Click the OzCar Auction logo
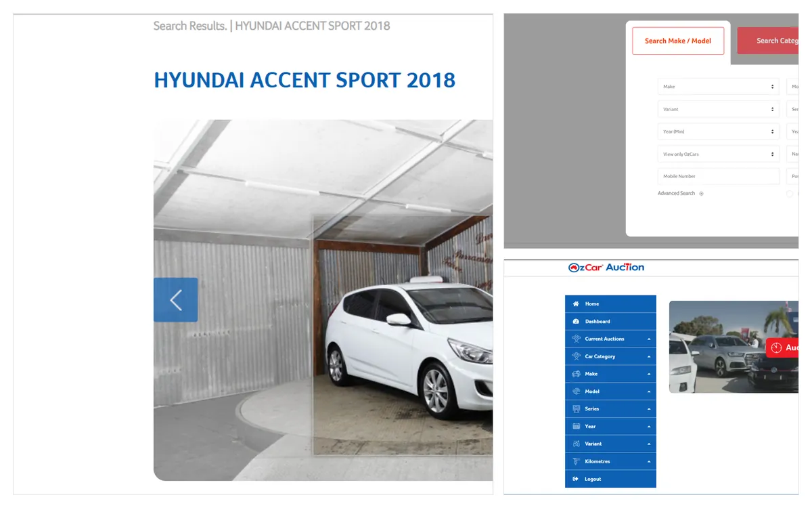Viewport: 812px width, 508px height. tap(606, 268)
